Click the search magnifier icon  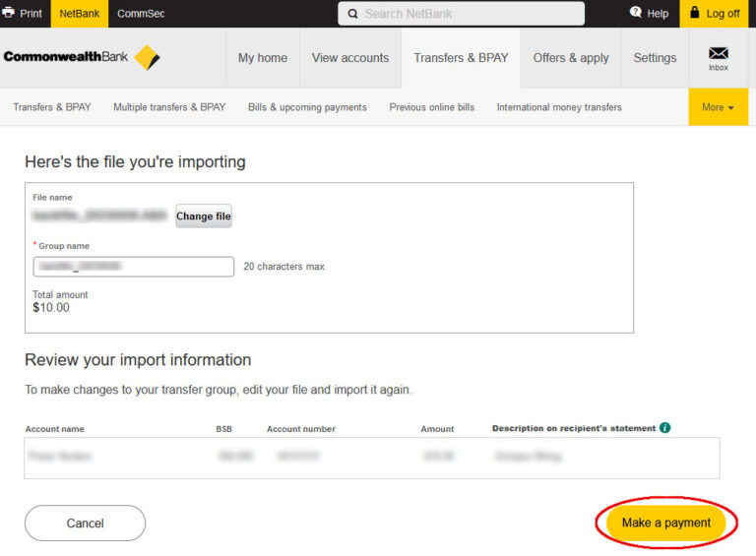pyautogui.click(x=351, y=14)
